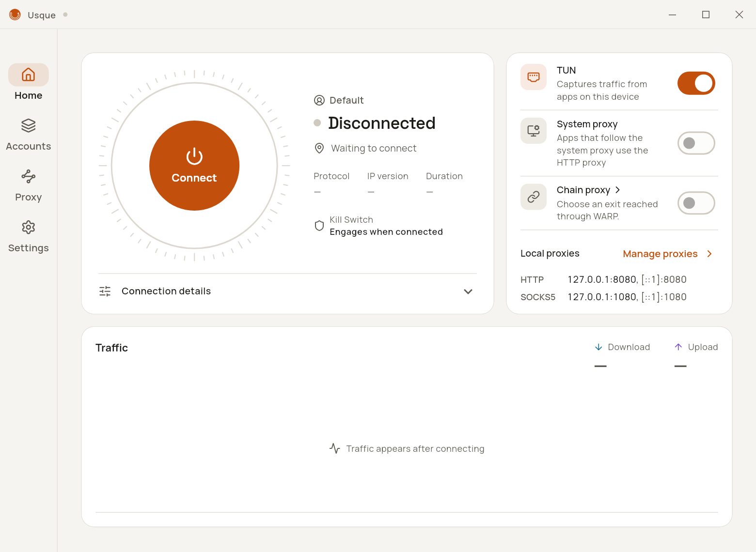Click the Upload arrow icon in Traffic
Viewport: 756px width, 552px height.
[678, 347]
